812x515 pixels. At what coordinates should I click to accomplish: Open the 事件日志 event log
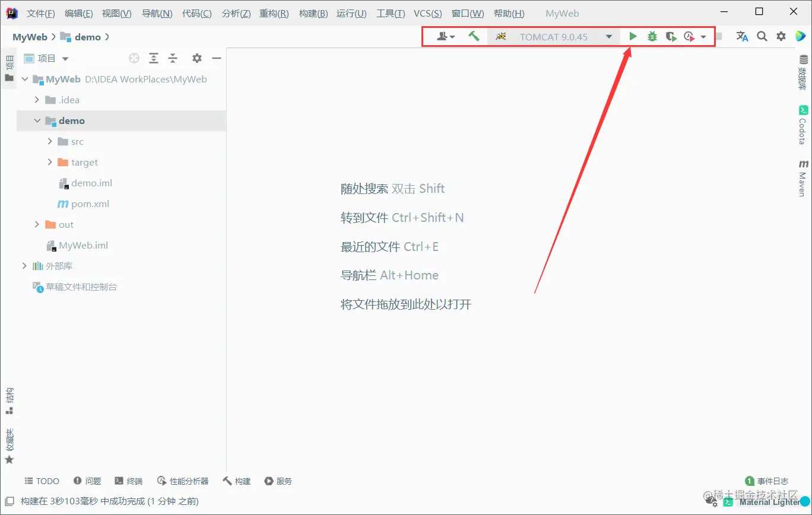767,481
